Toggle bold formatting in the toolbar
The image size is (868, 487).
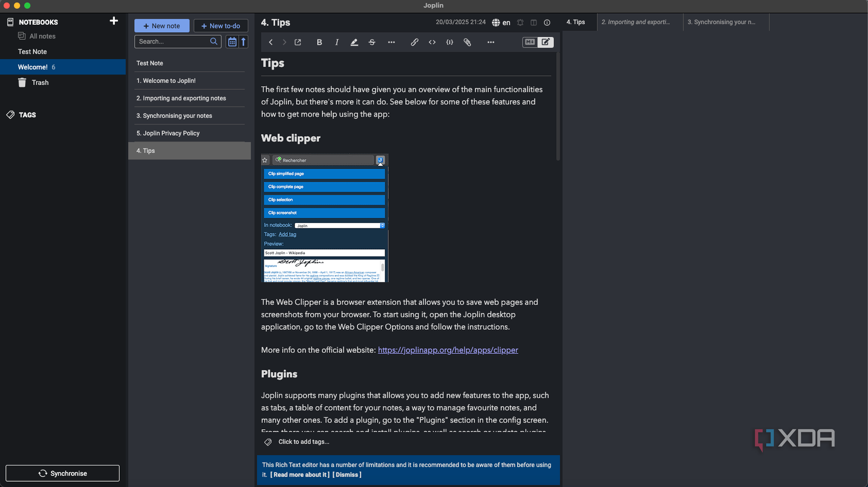tap(319, 42)
